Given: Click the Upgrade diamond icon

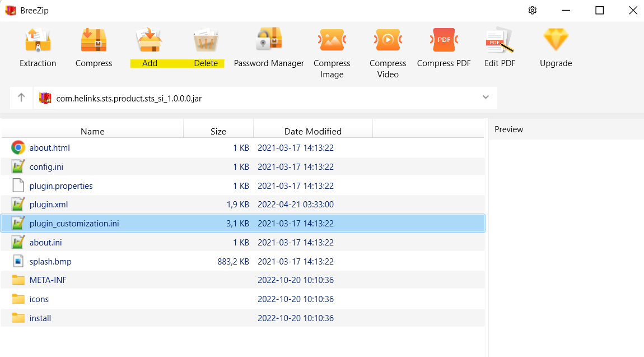Looking at the screenshot, I should 556,41.
